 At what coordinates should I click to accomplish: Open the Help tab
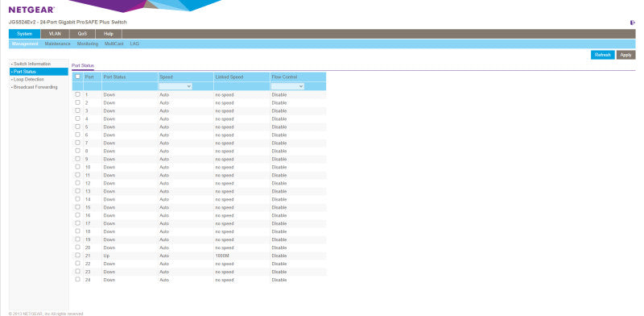point(109,34)
